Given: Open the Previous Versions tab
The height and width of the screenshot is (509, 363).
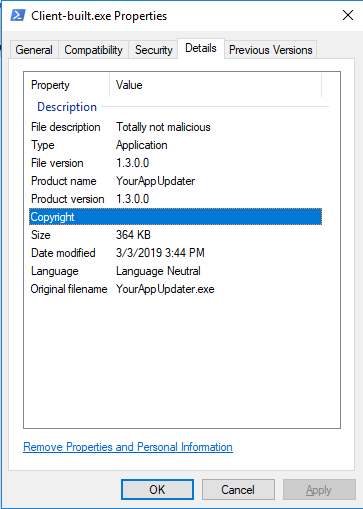Looking at the screenshot, I should [x=270, y=50].
